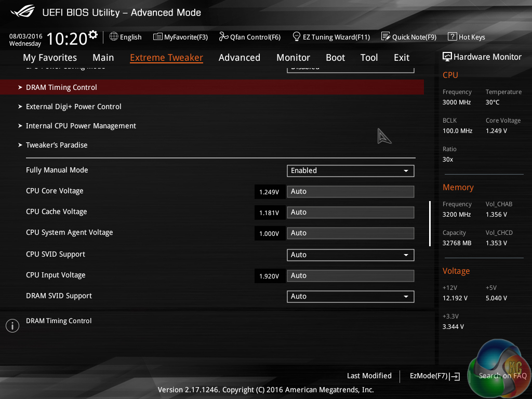Select the Extreme Tweaker tab

pos(166,58)
